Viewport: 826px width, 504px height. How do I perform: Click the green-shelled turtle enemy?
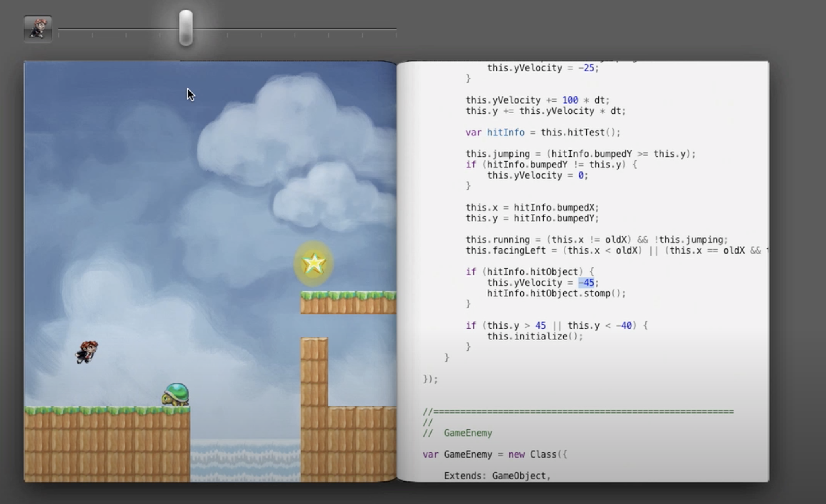coord(176,394)
